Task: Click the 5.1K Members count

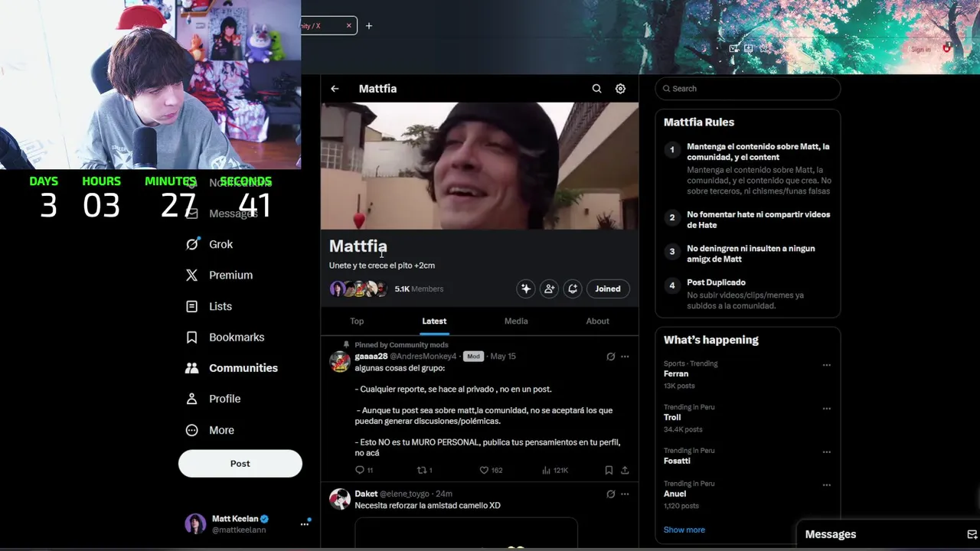Action: pyautogui.click(x=419, y=289)
